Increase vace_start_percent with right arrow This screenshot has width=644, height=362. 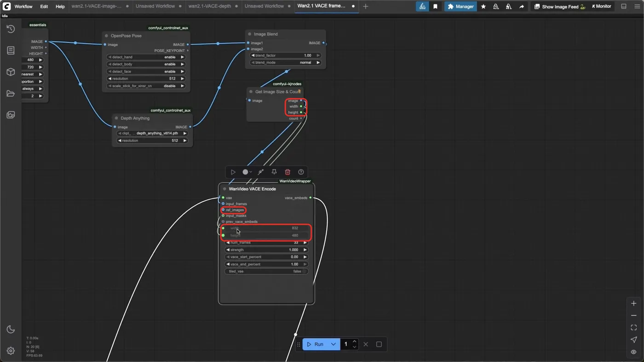(305, 257)
